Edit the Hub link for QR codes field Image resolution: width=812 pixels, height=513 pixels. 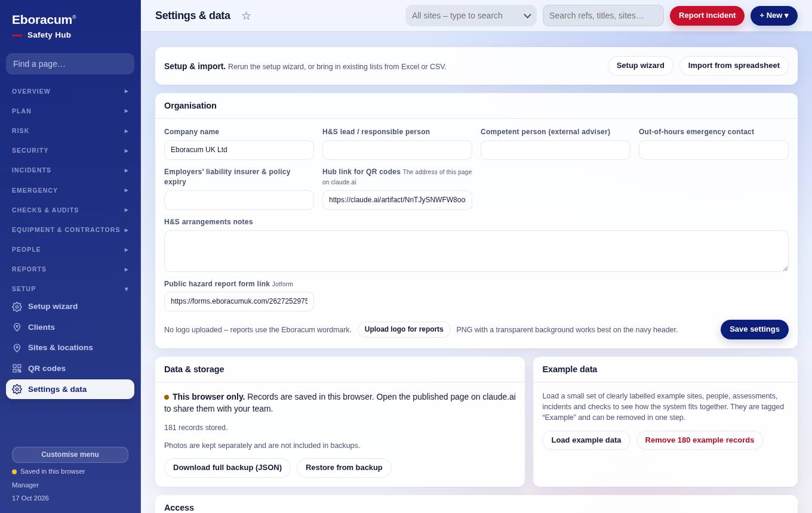click(397, 200)
